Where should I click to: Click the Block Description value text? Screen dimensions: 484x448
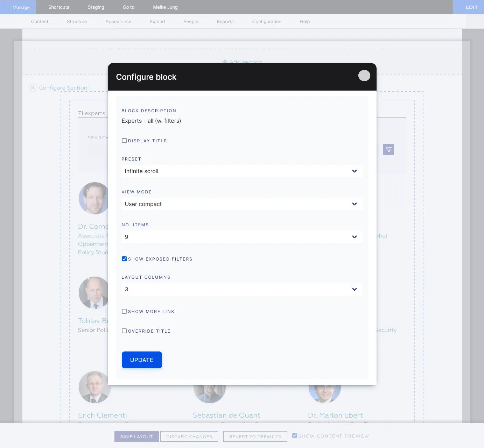[x=151, y=121]
